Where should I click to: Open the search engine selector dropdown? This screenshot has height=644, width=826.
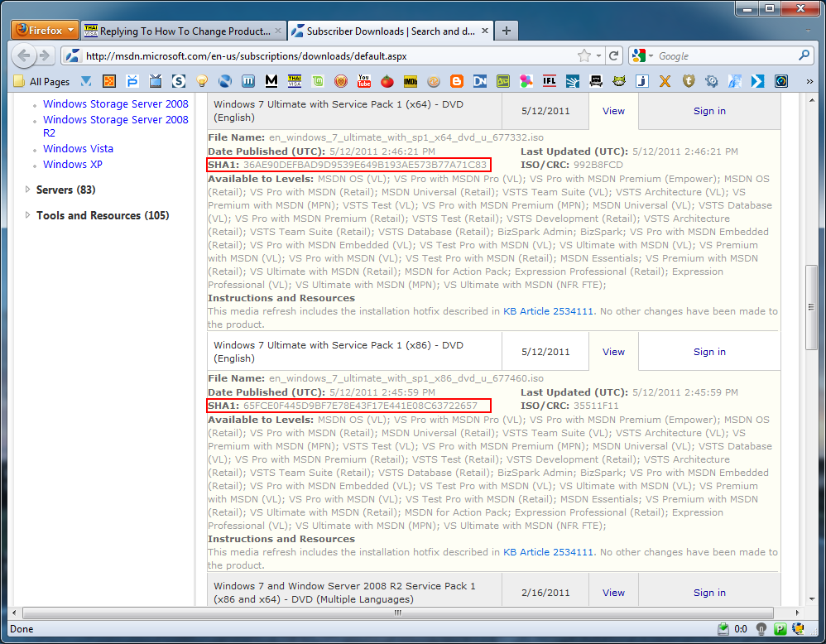pyautogui.click(x=643, y=55)
